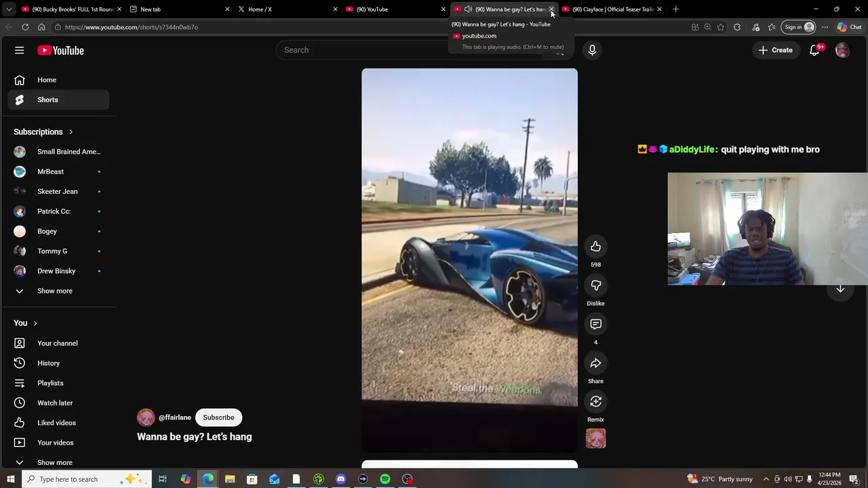Refresh the page
868x488 pixels.
(x=25, y=27)
